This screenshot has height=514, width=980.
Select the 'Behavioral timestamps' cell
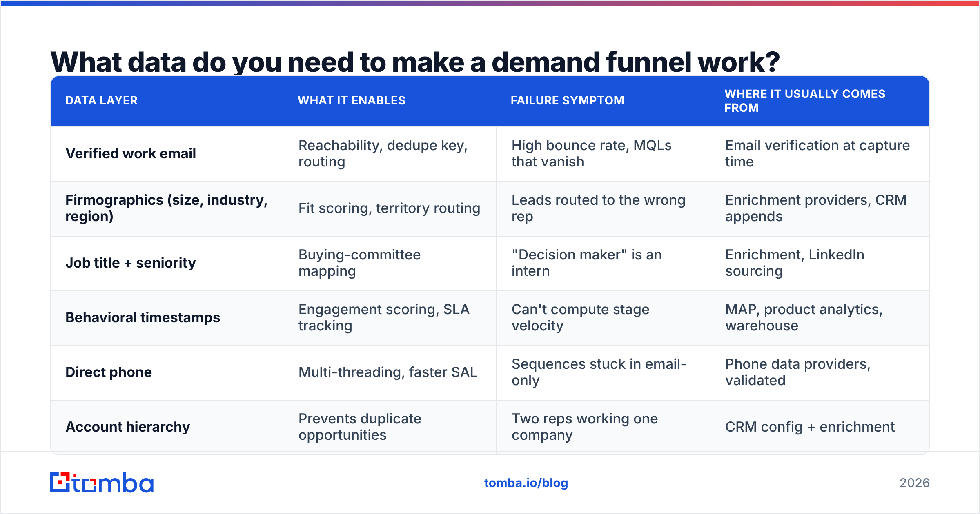167,318
